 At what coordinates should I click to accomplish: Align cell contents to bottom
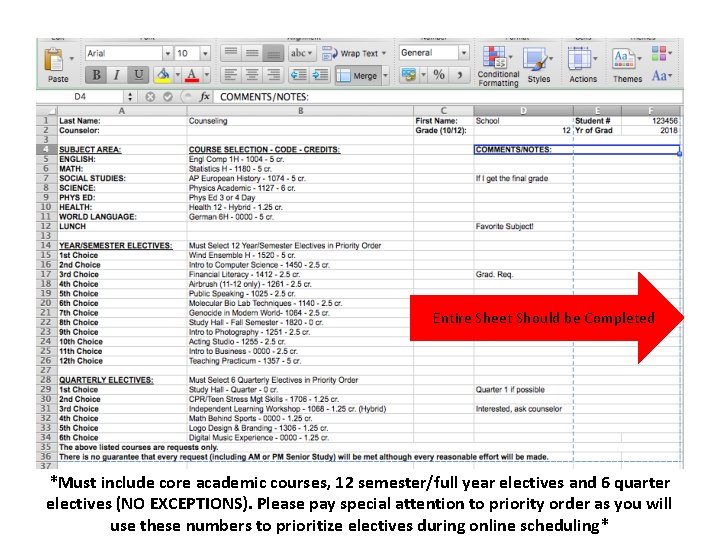(273, 53)
